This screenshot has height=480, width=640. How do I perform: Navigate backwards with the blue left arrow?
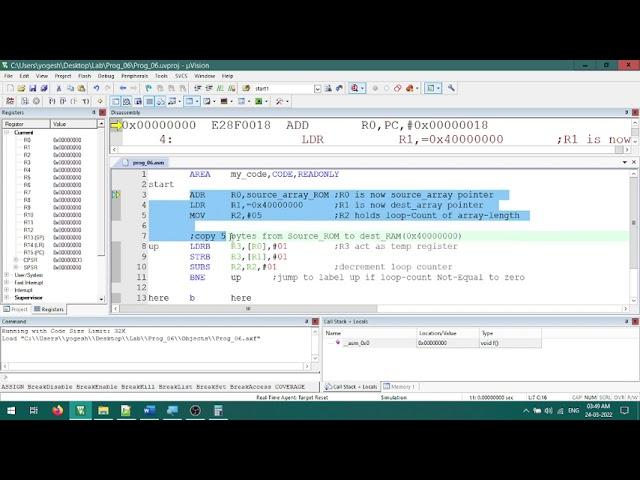click(123, 88)
